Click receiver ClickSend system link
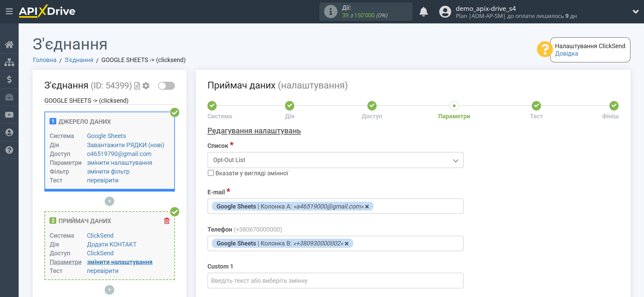 (x=100, y=236)
